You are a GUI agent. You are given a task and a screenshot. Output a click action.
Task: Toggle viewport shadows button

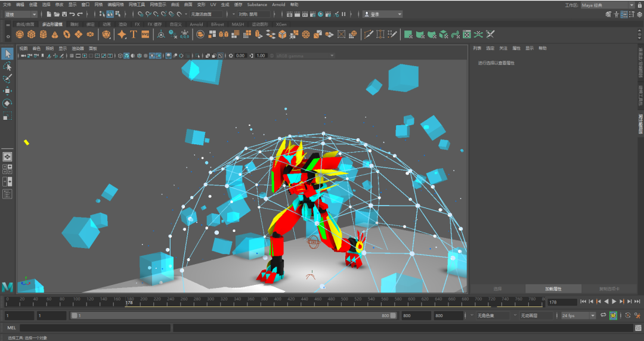159,55
